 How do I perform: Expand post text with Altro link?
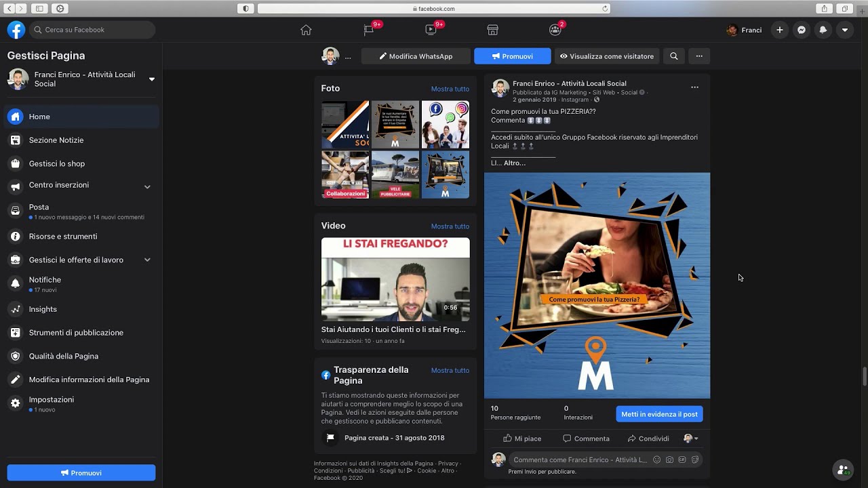(515, 163)
